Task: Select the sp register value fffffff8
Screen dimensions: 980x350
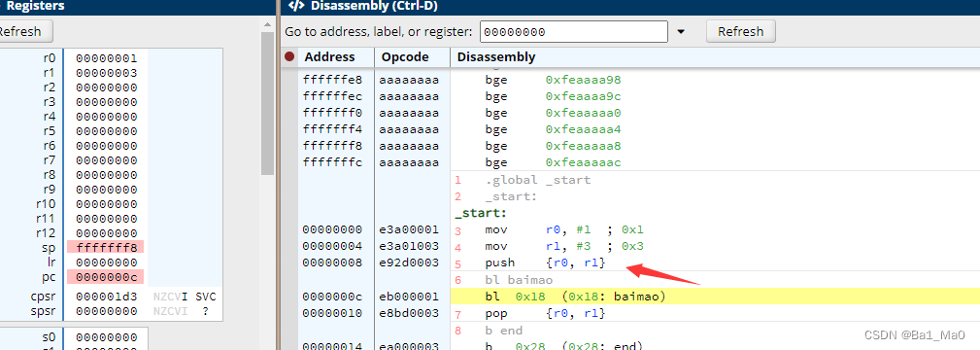Action: tap(106, 247)
